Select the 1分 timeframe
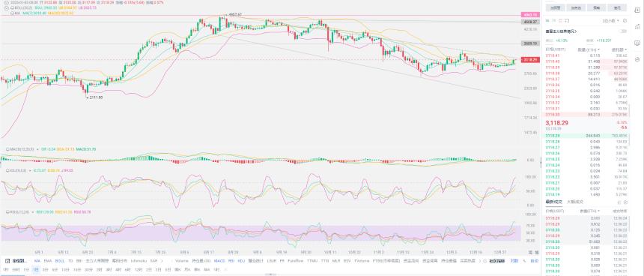This screenshot has height=276, width=644. pos(26,269)
